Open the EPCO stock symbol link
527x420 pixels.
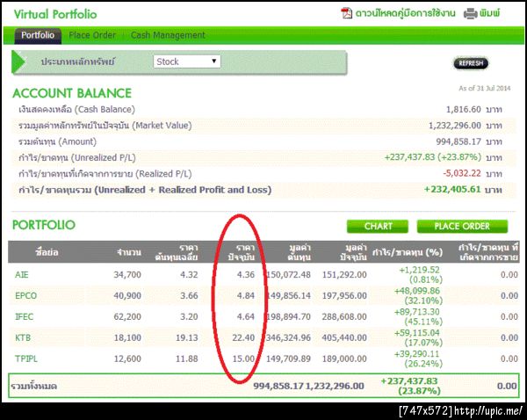pyautogui.click(x=25, y=295)
